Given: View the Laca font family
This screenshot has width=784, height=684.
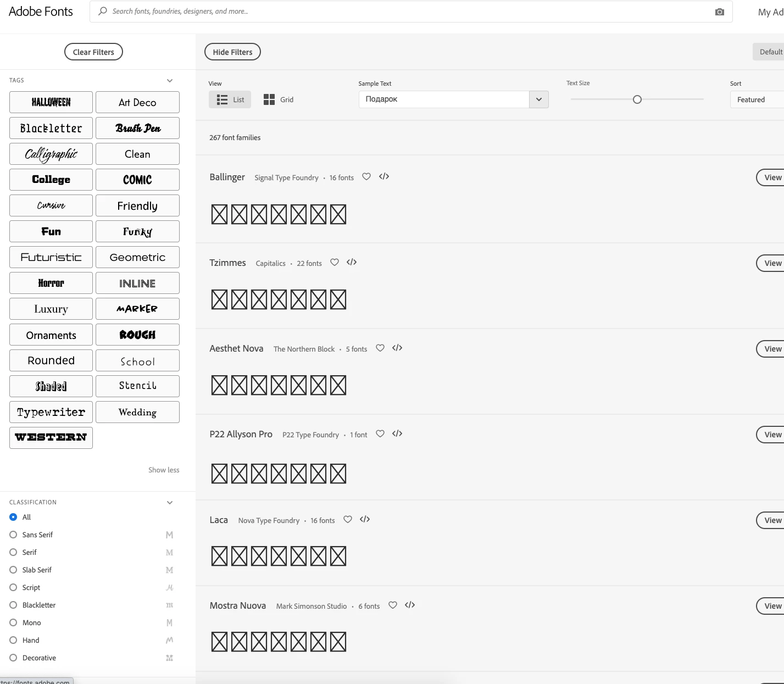Looking at the screenshot, I should coord(771,520).
